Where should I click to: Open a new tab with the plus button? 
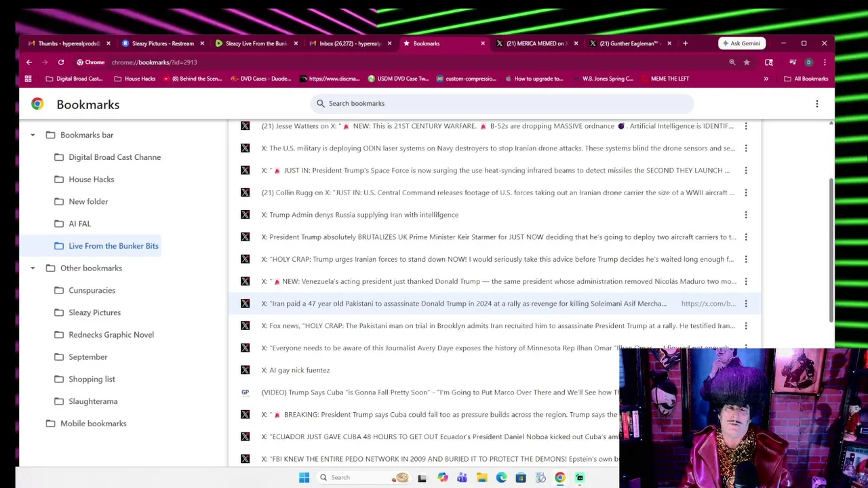[x=685, y=43]
